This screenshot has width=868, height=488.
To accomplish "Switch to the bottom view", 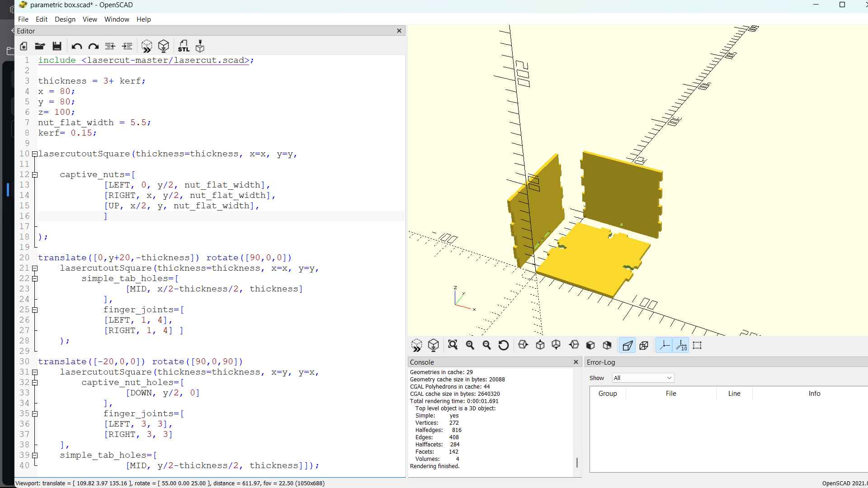I will click(556, 345).
